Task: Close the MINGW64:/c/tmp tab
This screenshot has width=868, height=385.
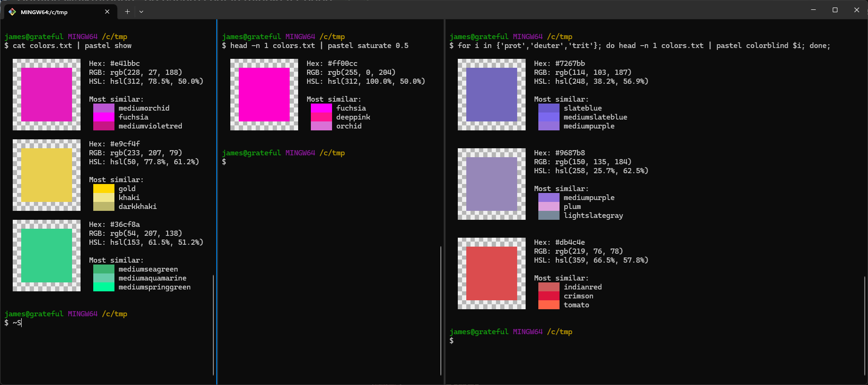Action: coord(107,12)
